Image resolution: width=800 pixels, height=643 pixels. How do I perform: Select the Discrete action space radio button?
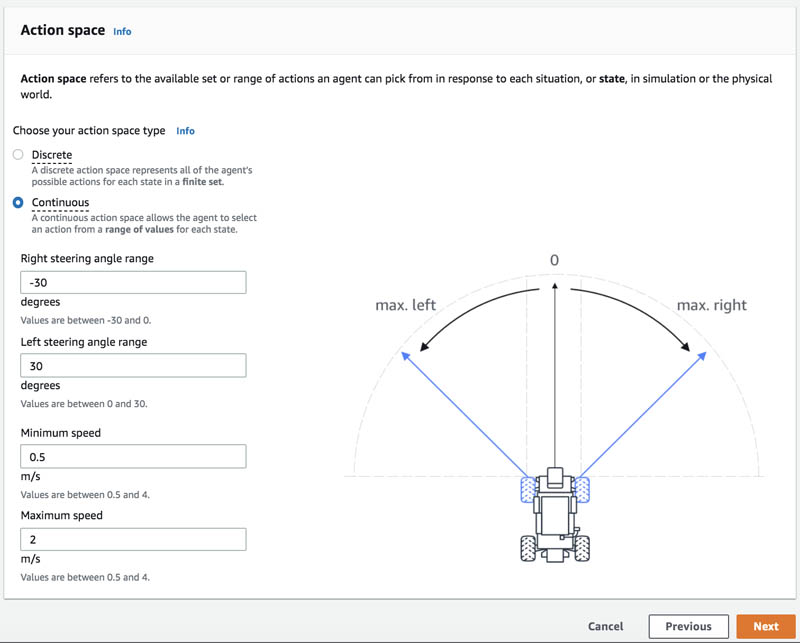pyautogui.click(x=18, y=155)
